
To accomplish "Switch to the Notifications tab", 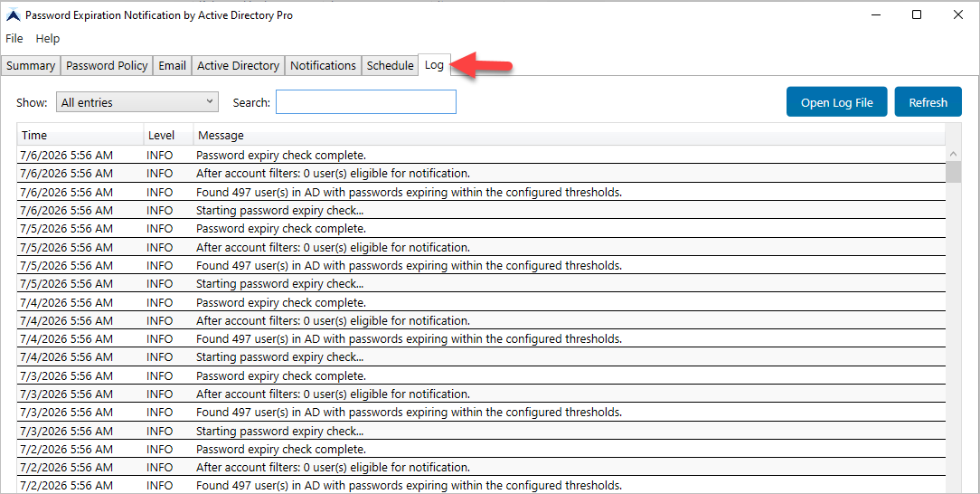I will click(x=323, y=66).
